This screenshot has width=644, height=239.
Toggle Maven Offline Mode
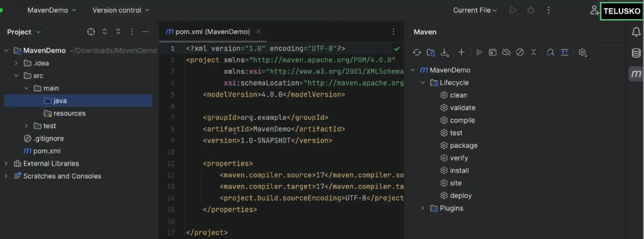[506, 52]
